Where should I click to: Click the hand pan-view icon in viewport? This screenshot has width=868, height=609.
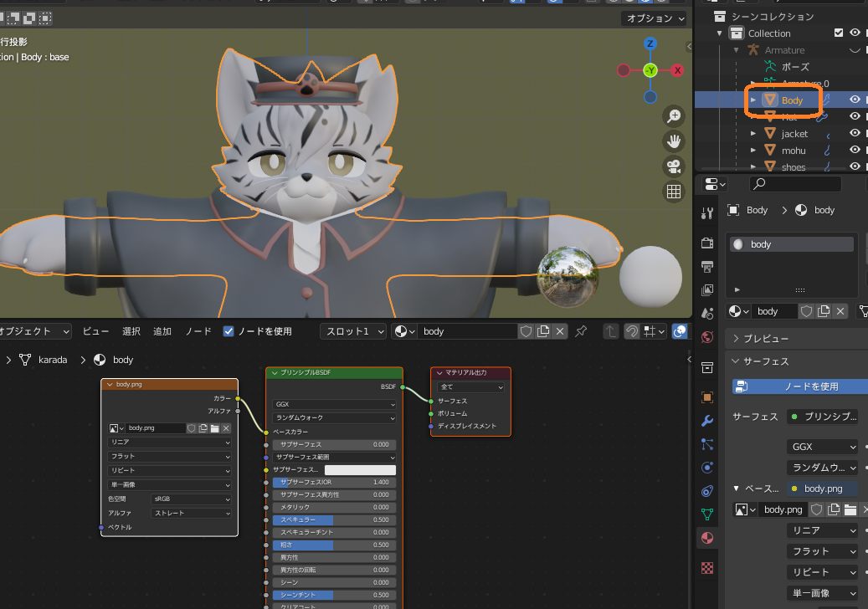[x=674, y=141]
